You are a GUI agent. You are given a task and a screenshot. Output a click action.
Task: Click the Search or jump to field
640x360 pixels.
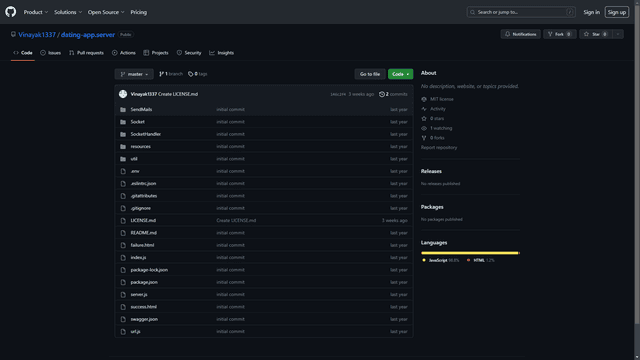521,12
